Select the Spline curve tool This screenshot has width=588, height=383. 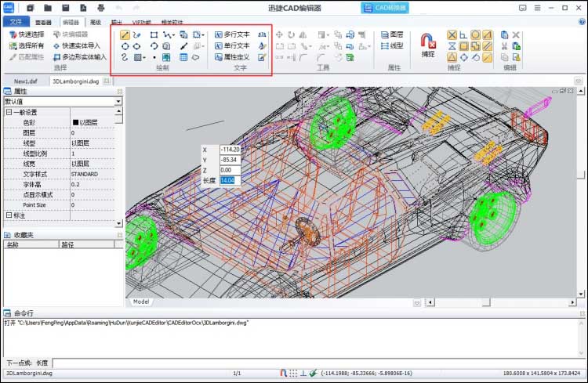[x=125, y=57]
